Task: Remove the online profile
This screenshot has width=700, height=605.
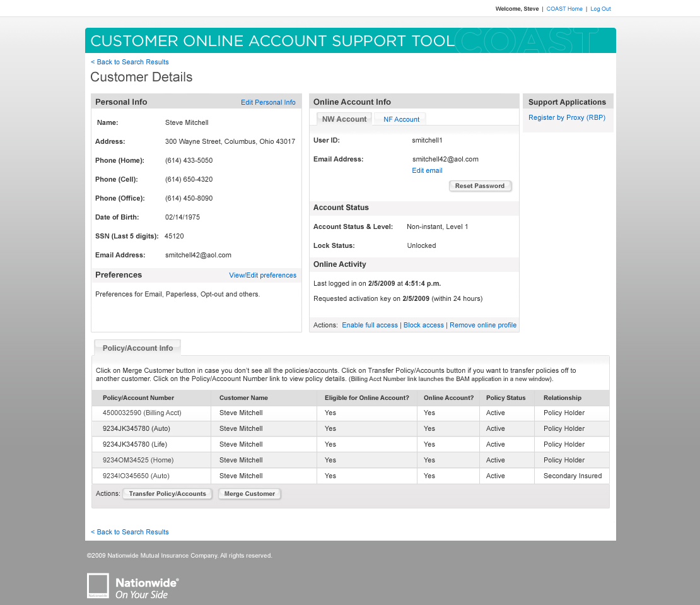Action: pyautogui.click(x=482, y=325)
